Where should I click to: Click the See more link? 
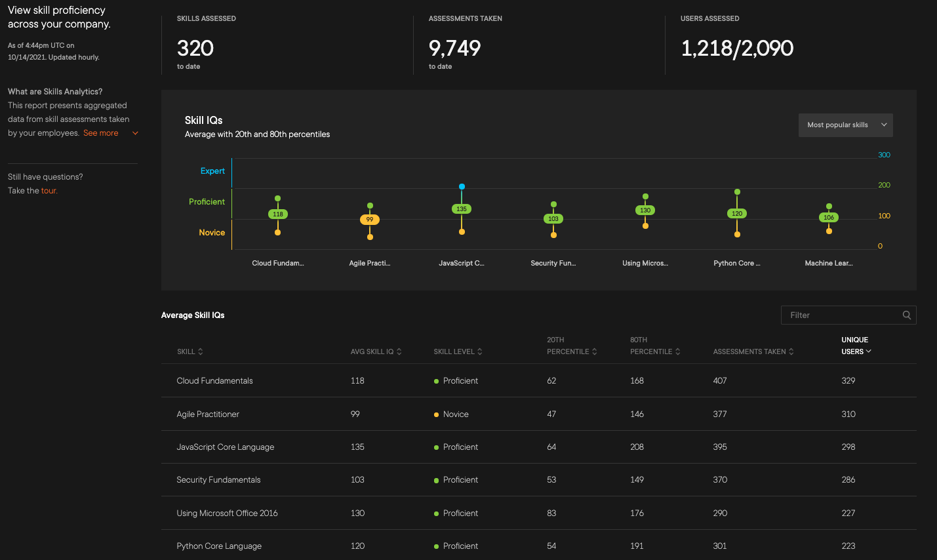[x=100, y=133]
